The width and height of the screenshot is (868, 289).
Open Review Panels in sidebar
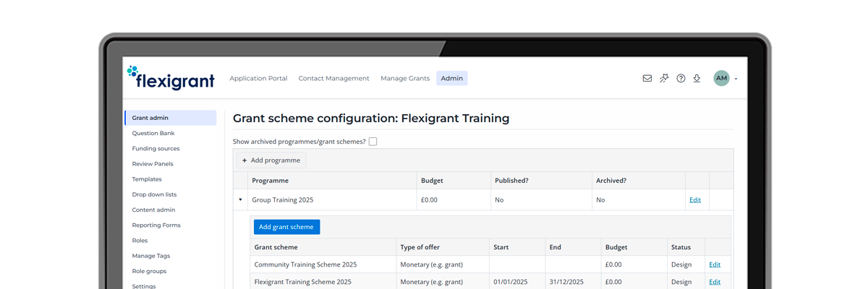[x=153, y=164]
